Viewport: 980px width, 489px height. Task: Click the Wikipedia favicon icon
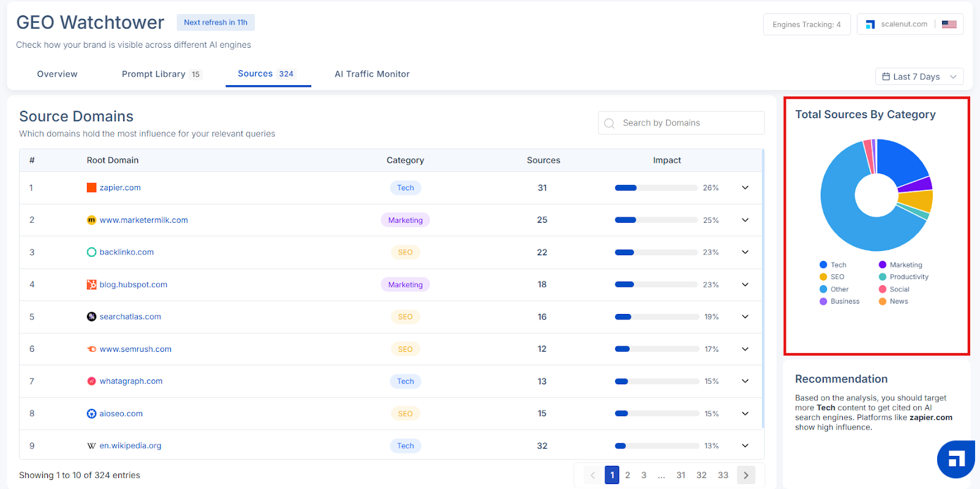tap(91, 446)
